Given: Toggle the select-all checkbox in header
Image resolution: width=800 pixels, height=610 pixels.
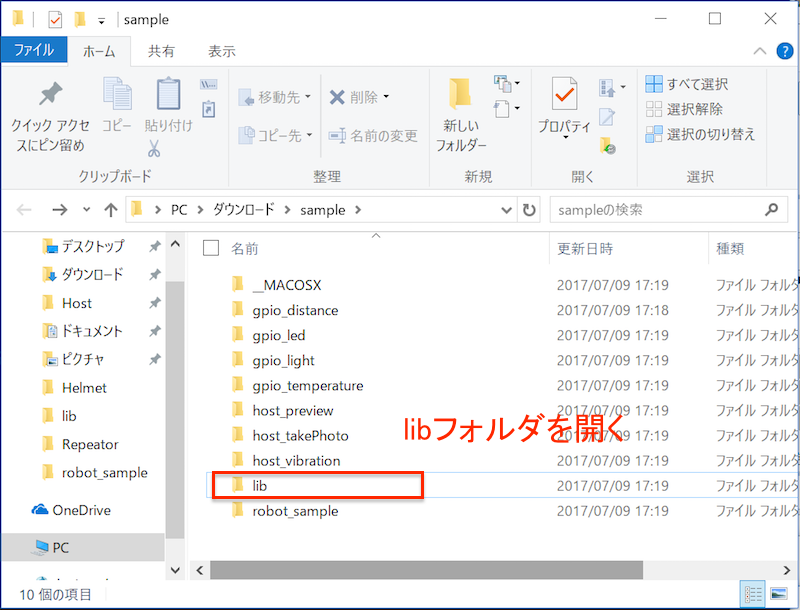Looking at the screenshot, I should [x=210, y=248].
